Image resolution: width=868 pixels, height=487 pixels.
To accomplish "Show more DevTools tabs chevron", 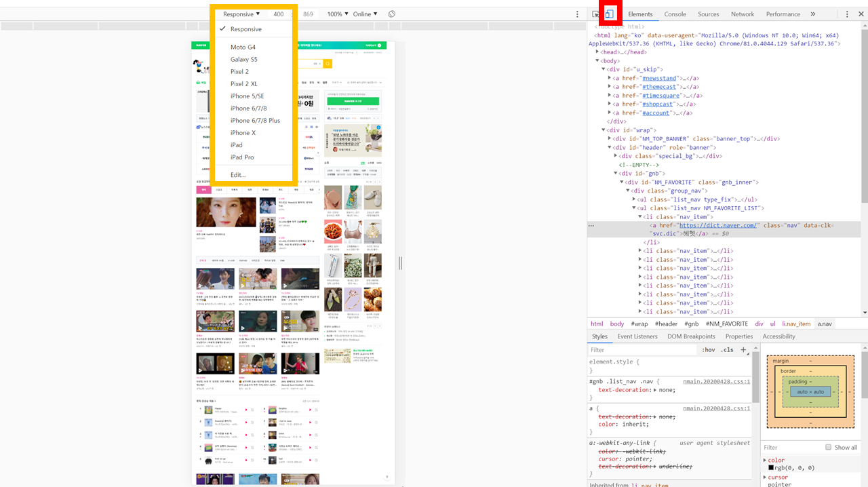I will tap(812, 14).
